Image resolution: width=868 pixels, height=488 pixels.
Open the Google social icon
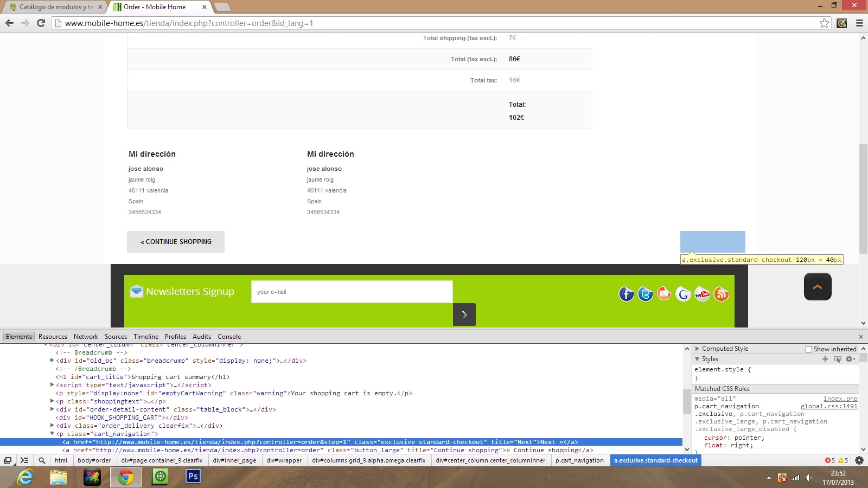683,294
